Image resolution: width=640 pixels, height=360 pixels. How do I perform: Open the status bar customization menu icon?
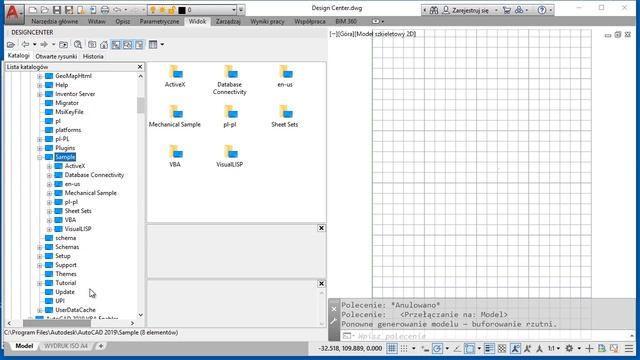click(629, 349)
